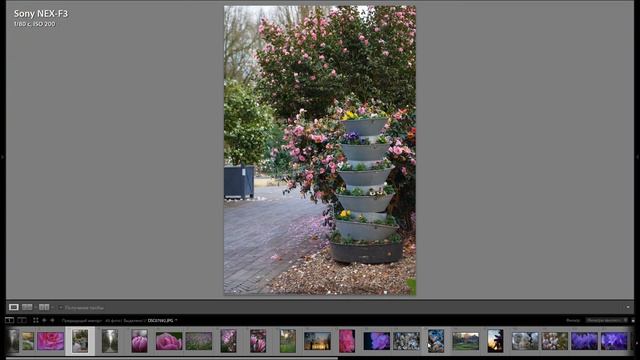Toggle the filmstrip filter switch

point(633,320)
